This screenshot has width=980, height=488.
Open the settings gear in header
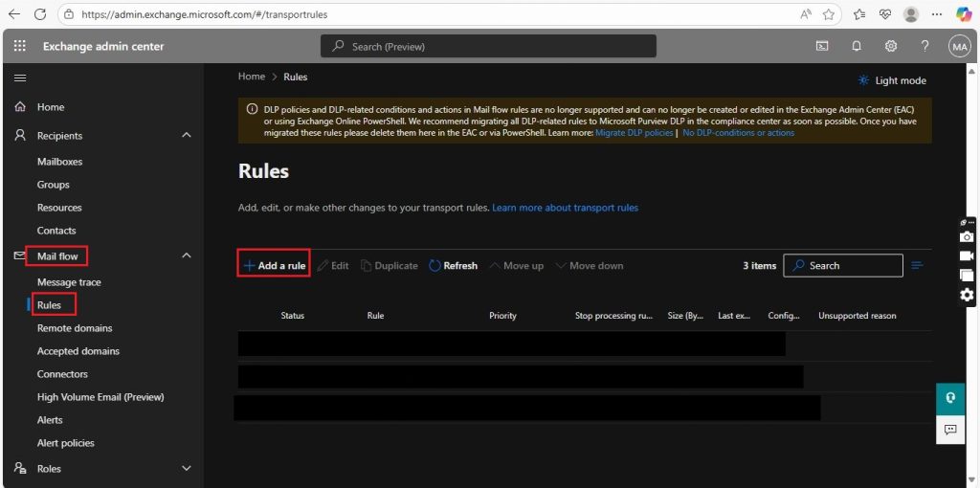pos(891,46)
